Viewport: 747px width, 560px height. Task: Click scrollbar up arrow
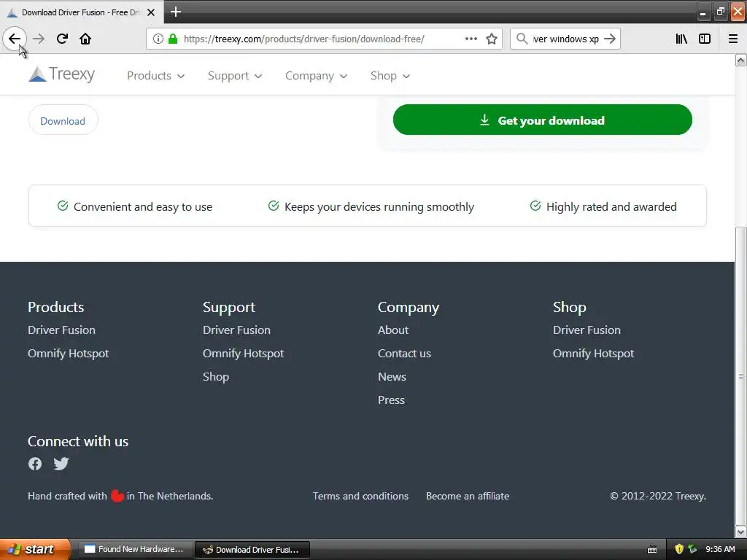tap(740, 60)
